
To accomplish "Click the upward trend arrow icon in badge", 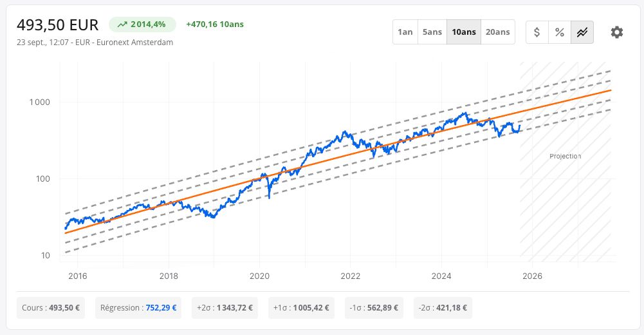I will (122, 24).
